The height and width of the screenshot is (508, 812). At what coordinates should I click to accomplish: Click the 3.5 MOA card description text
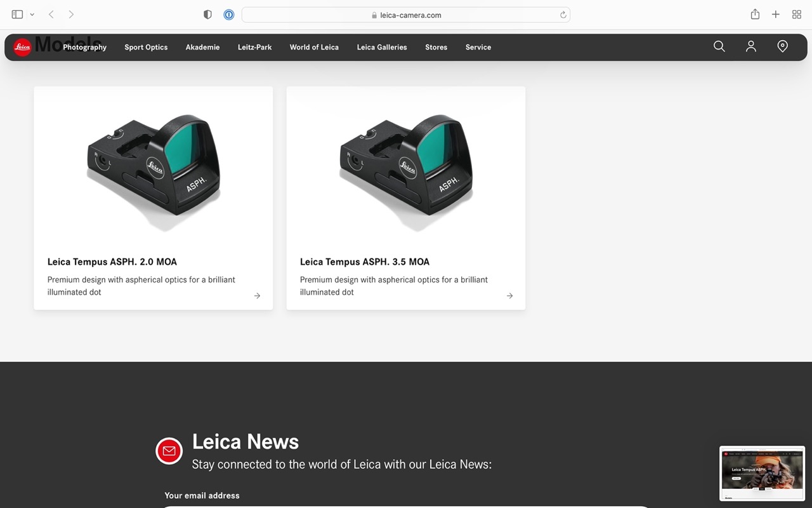click(394, 286)
